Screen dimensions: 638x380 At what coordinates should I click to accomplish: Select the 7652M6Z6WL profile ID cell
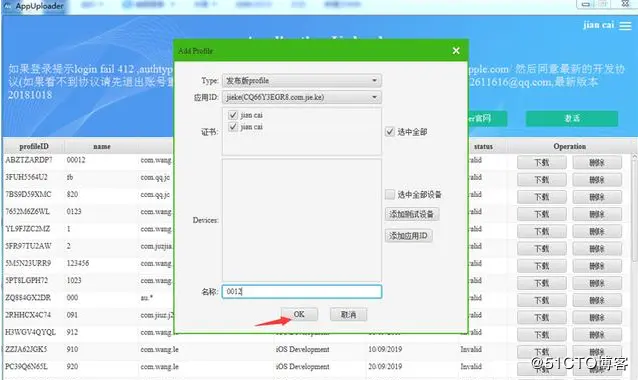coord(27,212)
